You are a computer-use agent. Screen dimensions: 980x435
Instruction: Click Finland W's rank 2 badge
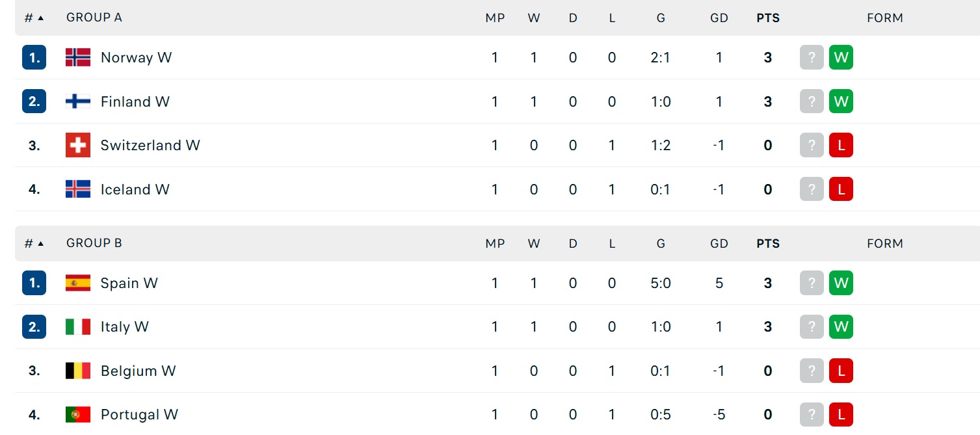[34, 101]
